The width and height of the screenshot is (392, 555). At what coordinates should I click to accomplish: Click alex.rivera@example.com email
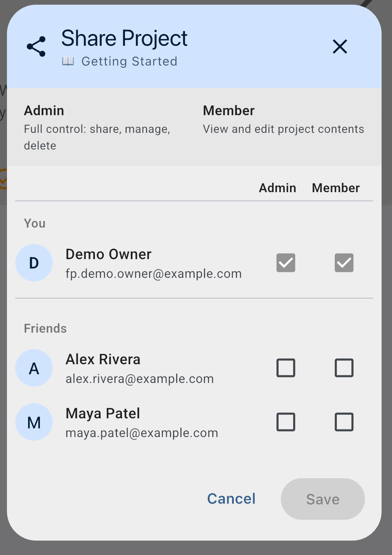tap(140, 379)
